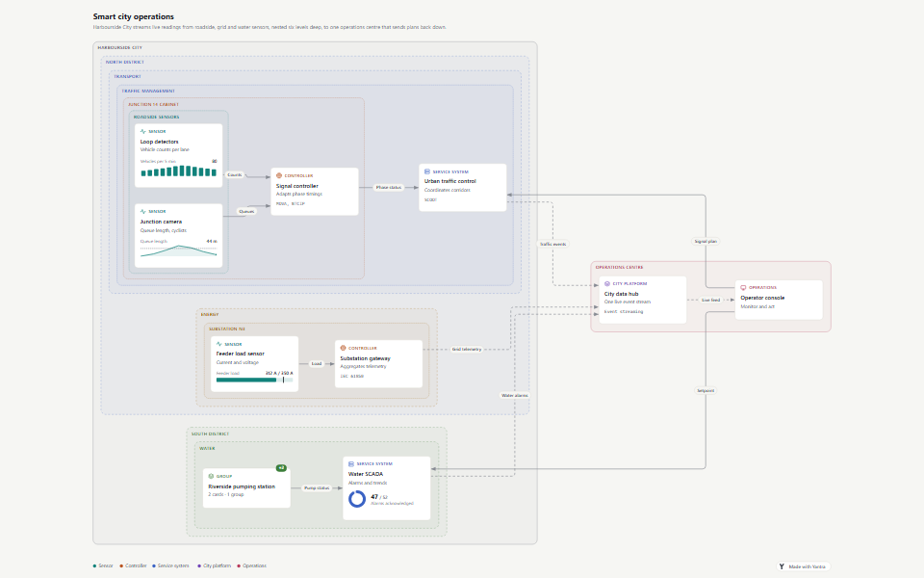924x578 pixels.
Task: Click the operations monitor icon on Operator console
Action: [x=744, y=288]
